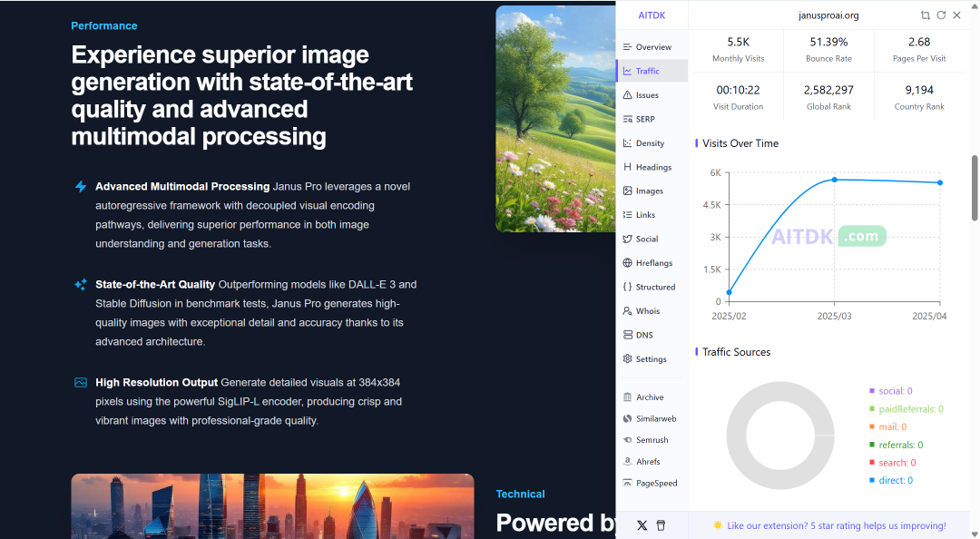
Task: Click the crop/screenshot icon in panel header
Action: pyautogui.click(x=926, y=15)
